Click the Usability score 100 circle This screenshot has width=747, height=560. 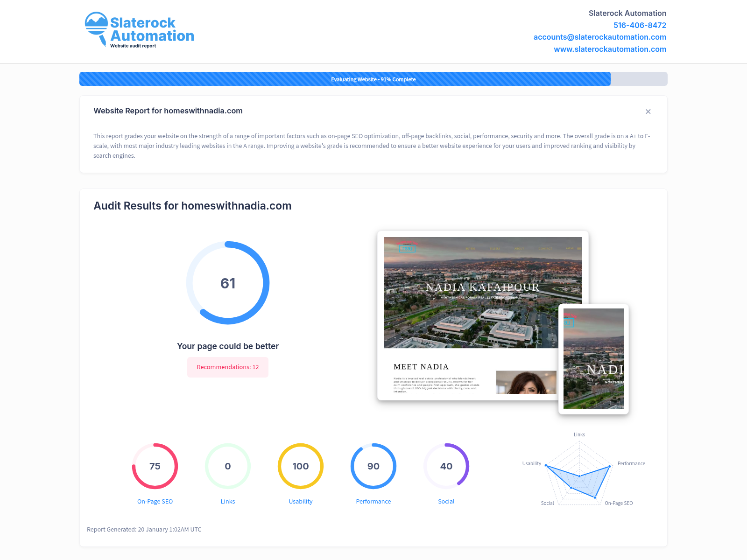(301, 466)
